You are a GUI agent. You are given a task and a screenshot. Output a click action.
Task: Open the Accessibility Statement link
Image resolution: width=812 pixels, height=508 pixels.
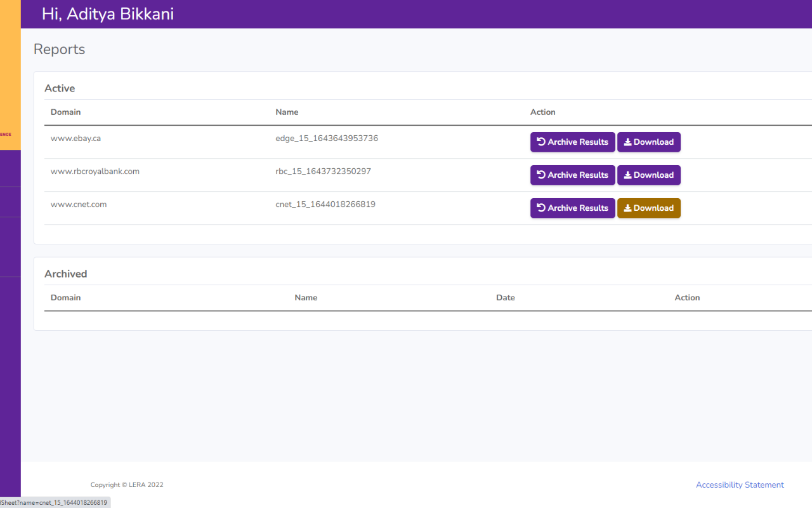coord(740,485)
